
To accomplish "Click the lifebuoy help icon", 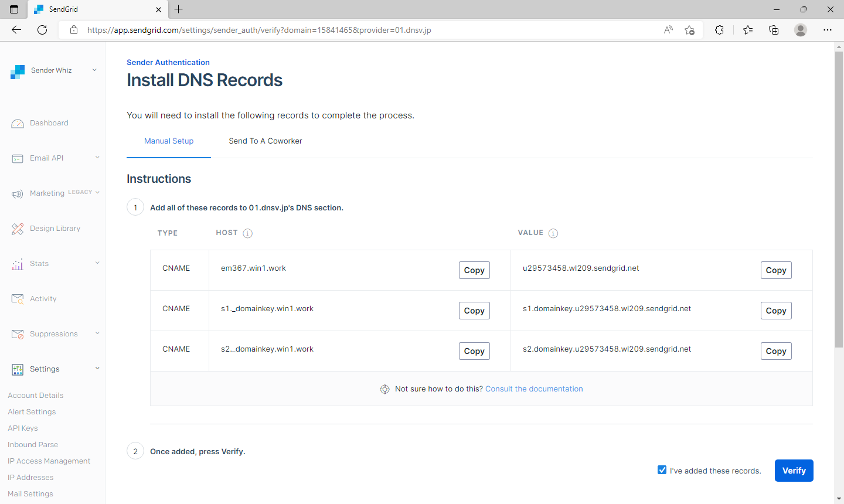I will click(384, 389).
